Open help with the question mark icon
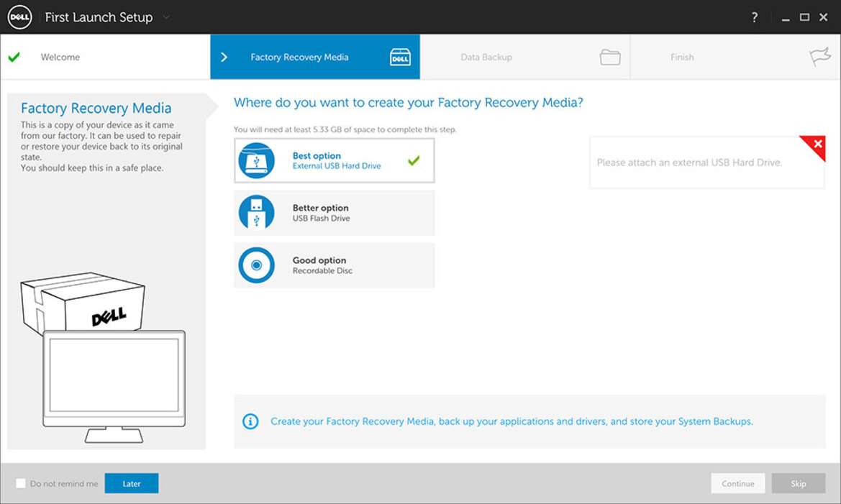Image resolution: width=841 pixels, height=504 pixels. 755,17
